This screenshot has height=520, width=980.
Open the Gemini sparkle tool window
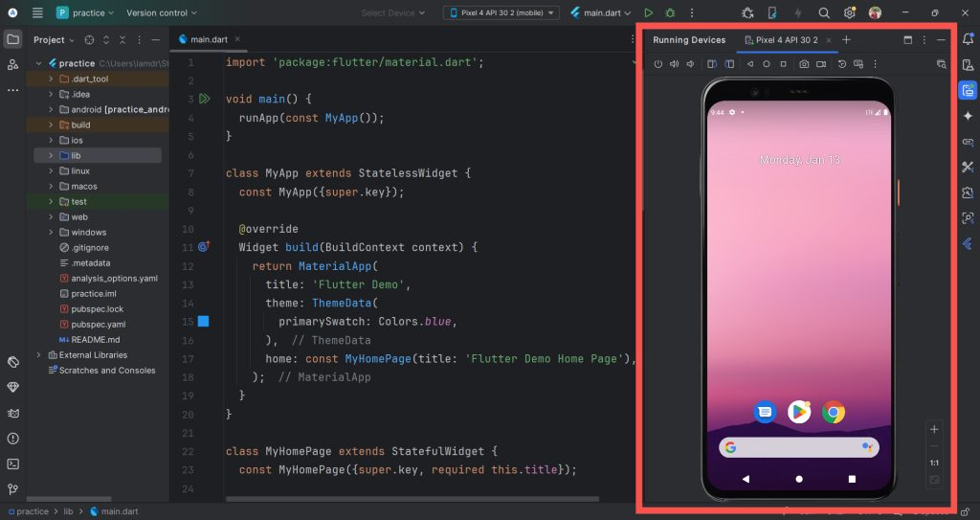pyautogui.click(x=969, y=116)
